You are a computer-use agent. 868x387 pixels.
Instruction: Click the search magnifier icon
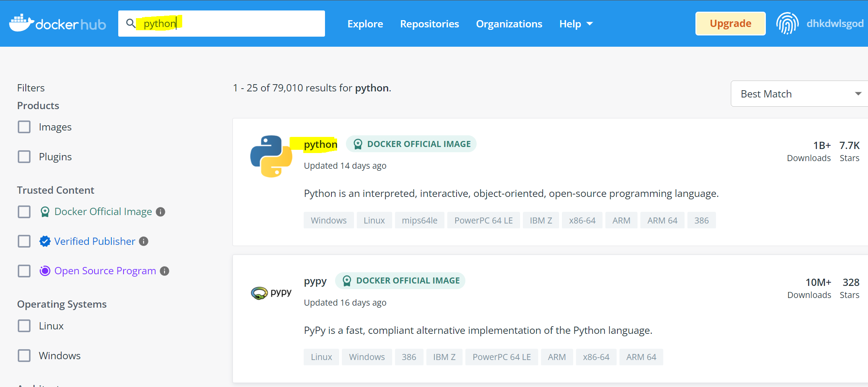[130, 23]
